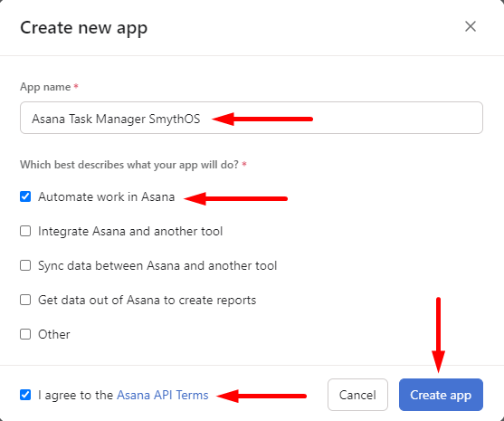Click the Which best describes question label
This screenshot has width=504, height=421.
coord(129,165)
